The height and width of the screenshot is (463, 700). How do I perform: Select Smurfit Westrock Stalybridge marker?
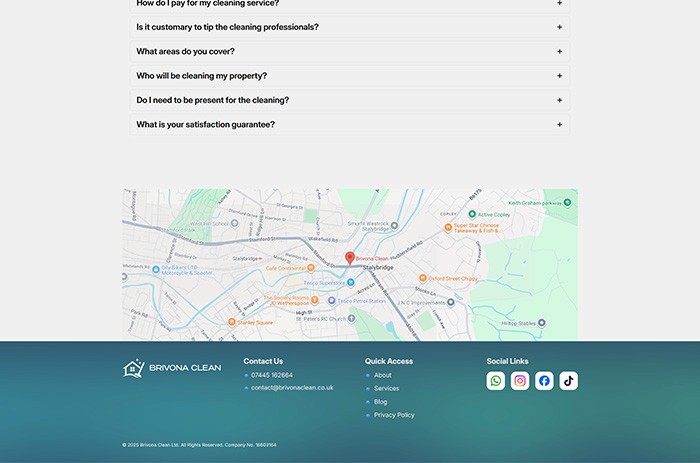click(x=394, y=225)
